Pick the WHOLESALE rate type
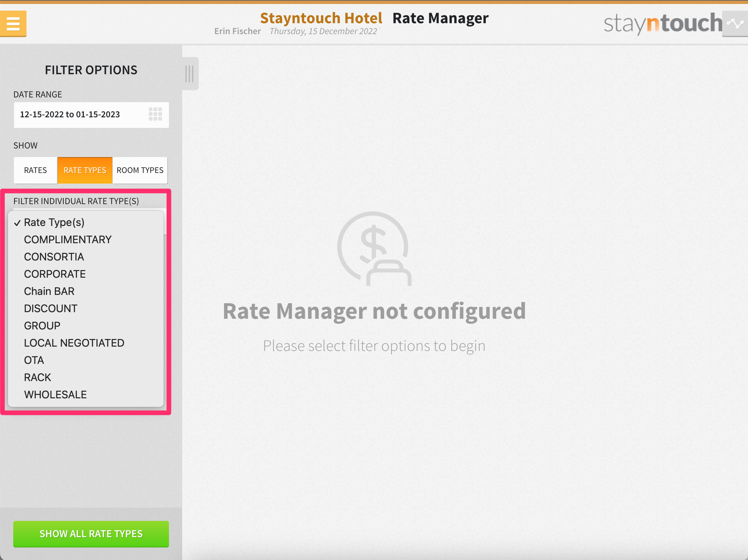This screenshot has width=748, height=560. pyautogui.click(x=55, y=395)
